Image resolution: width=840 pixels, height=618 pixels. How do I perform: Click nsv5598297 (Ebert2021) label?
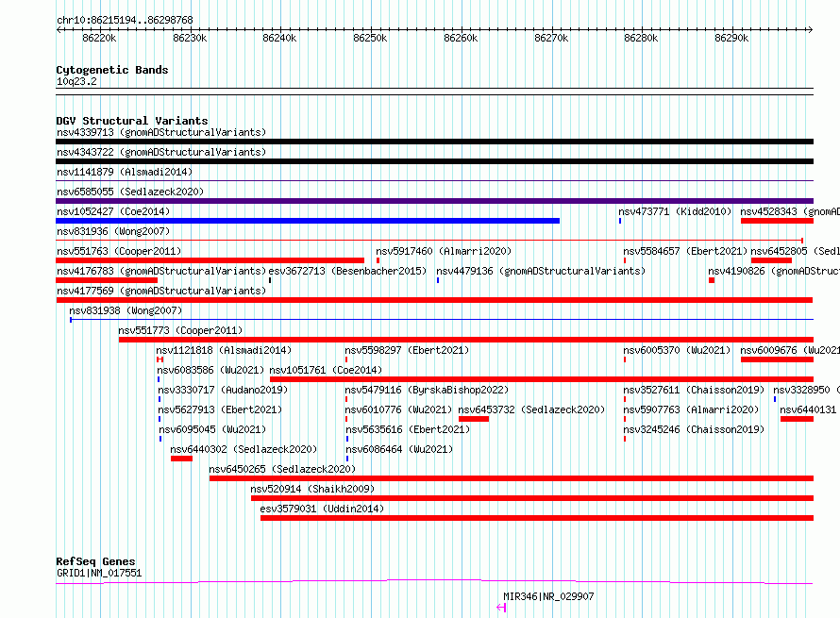pyautogui.click(x=407, y=350)
